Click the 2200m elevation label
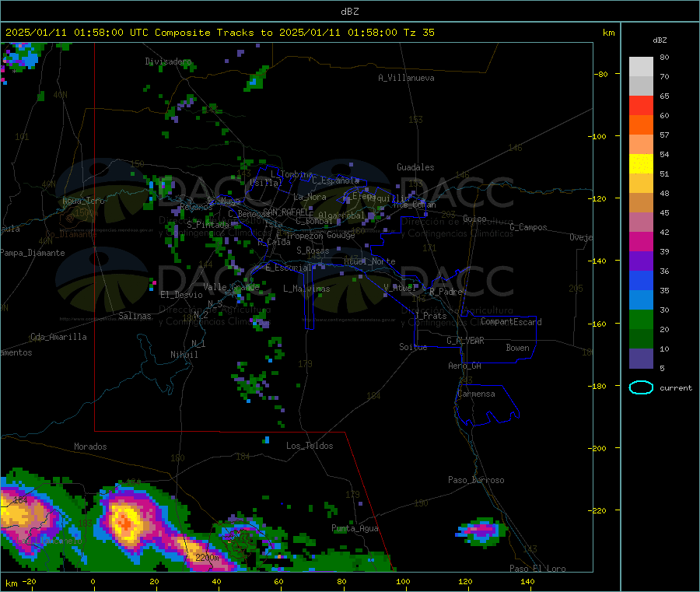 pyautogui.click(x=207, y=558)
